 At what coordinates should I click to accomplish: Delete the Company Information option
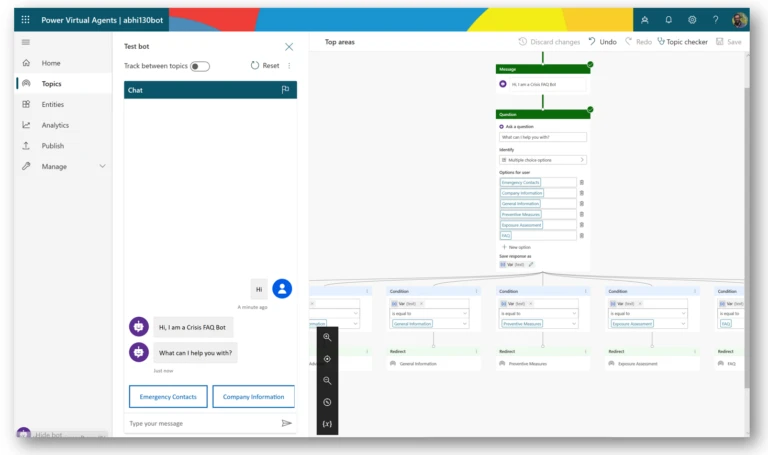coord(581,193)
